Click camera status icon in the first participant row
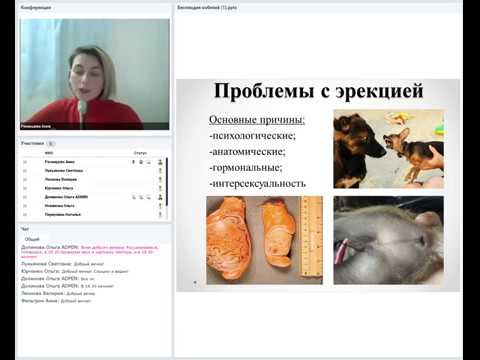 tap(141, 162)
